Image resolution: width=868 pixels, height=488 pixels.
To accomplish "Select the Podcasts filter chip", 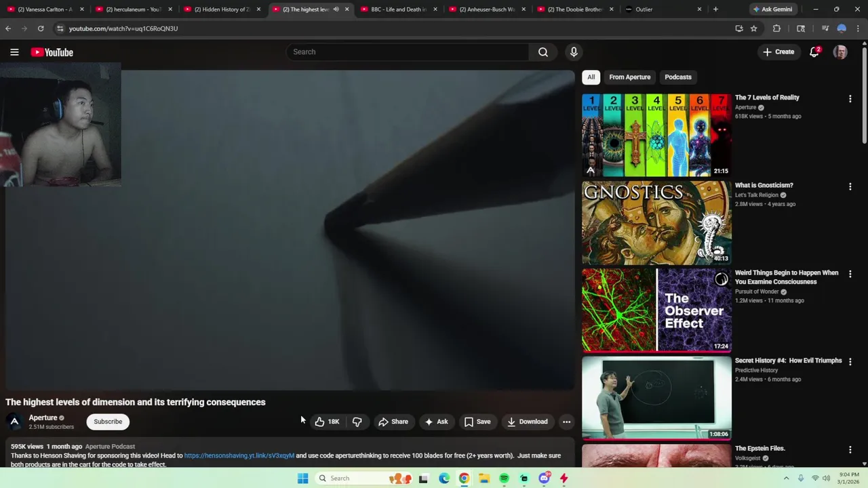I will (x=678, y=77).
